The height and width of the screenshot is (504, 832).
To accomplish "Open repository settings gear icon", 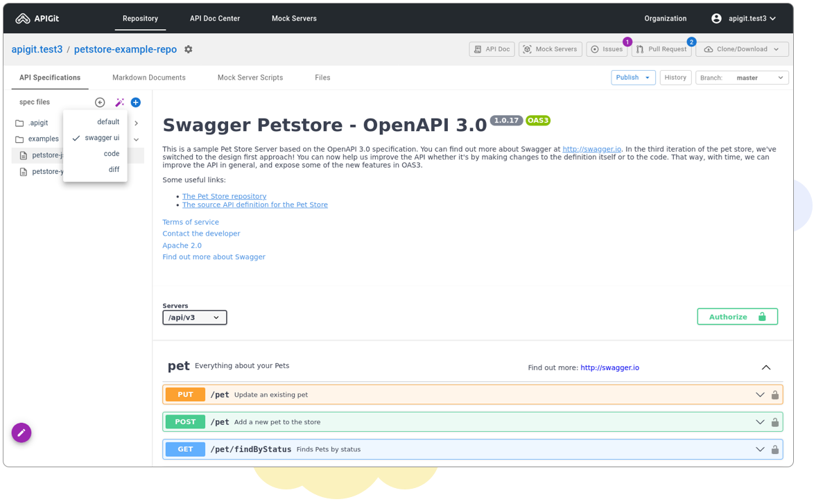I will (x=189, y=49).
